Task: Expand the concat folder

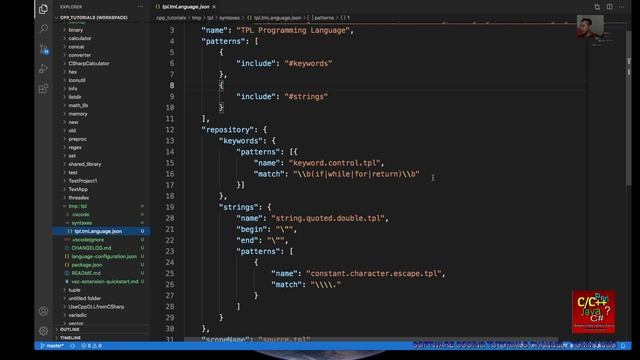Action: point(76,47)
